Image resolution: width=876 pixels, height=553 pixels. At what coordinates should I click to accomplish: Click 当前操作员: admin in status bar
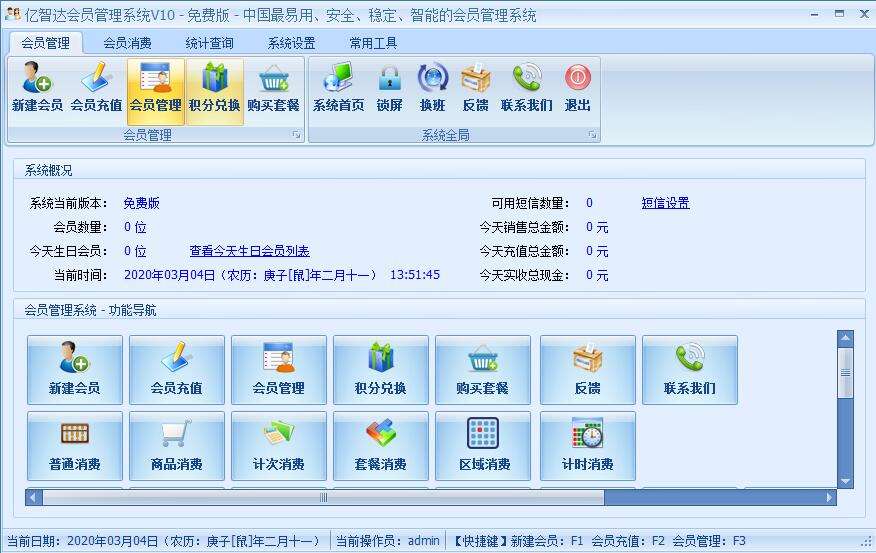pyautogui.click(x=387, y=541)
